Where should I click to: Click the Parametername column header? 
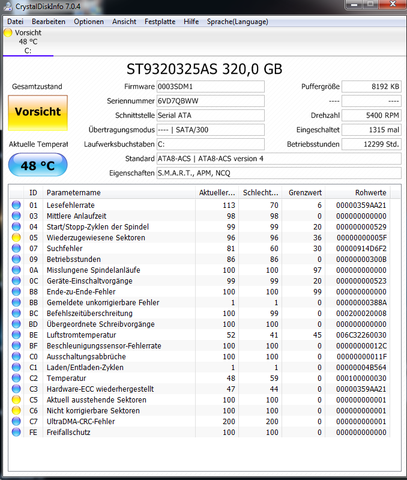119,193
